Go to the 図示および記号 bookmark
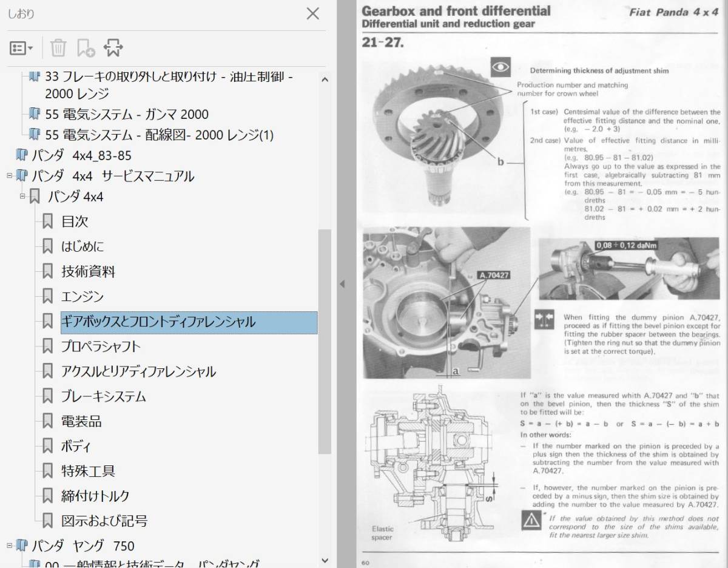This screenshot has height=568, width=728. [x=104, y=521]
